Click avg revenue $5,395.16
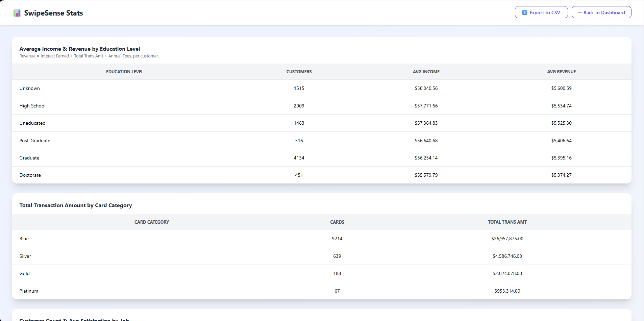Viewport: 644px width, 321px height. click(x=561, y=158)
